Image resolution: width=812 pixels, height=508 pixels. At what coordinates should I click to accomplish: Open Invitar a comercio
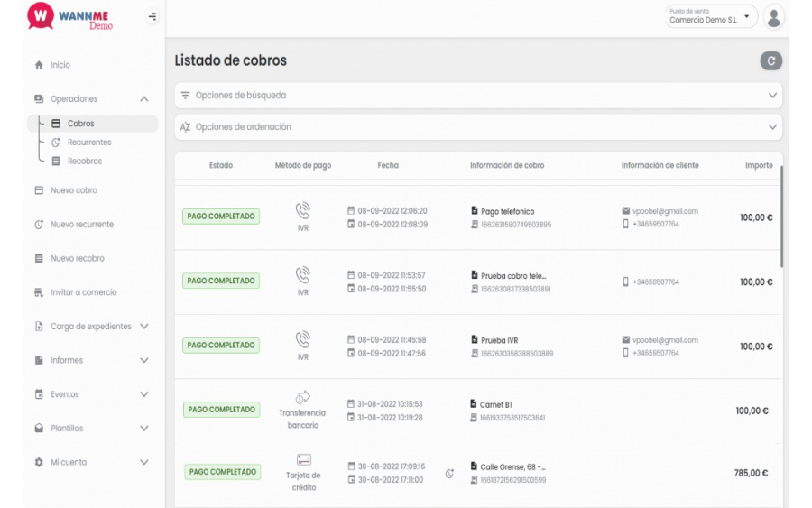point(83,292)
